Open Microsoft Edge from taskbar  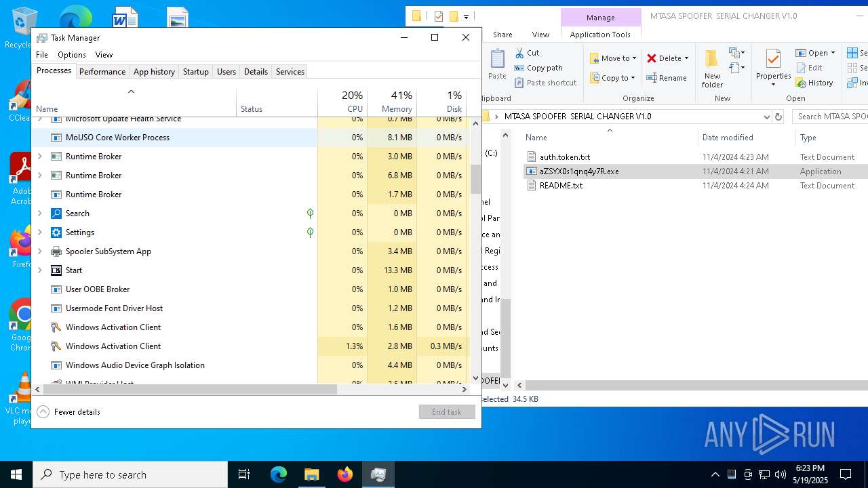[279, 474]
